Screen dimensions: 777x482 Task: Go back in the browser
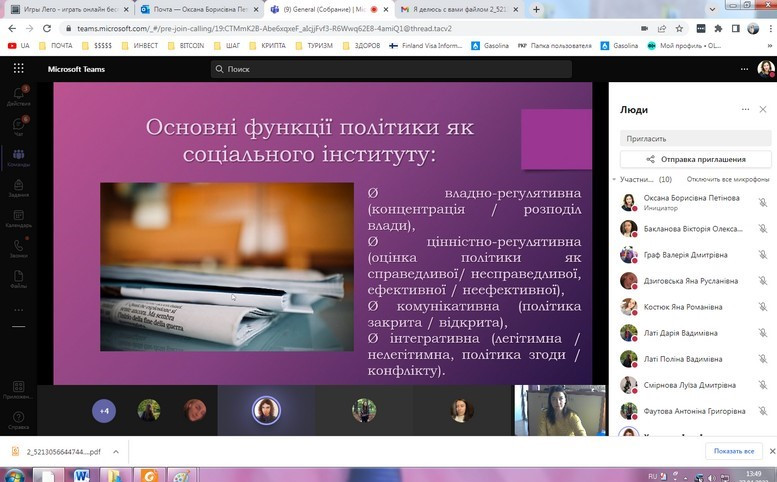pos(12,29)
